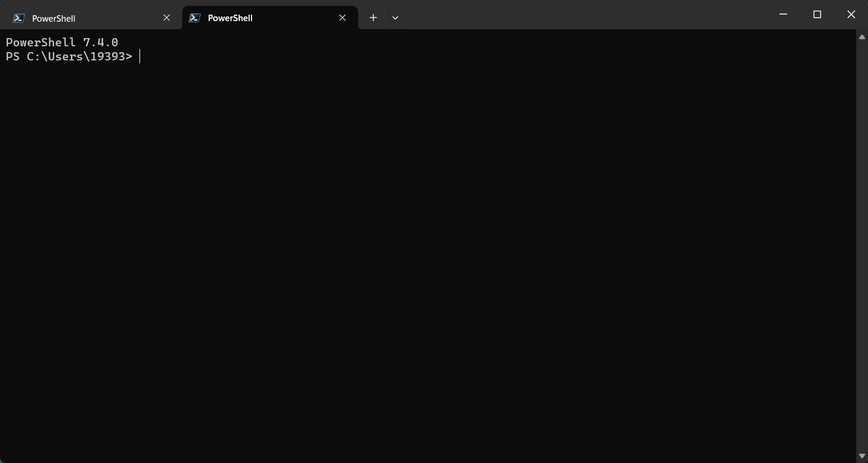Minimize the terminal window

coord(783,14)
